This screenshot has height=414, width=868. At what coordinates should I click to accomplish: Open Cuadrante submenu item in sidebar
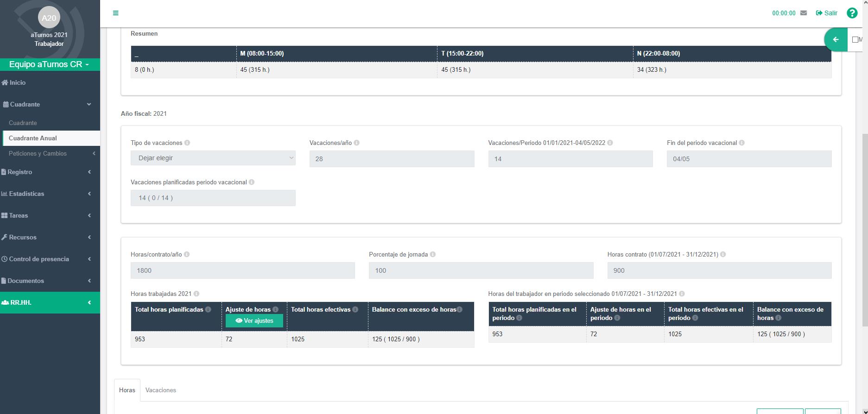pos(23,123)
